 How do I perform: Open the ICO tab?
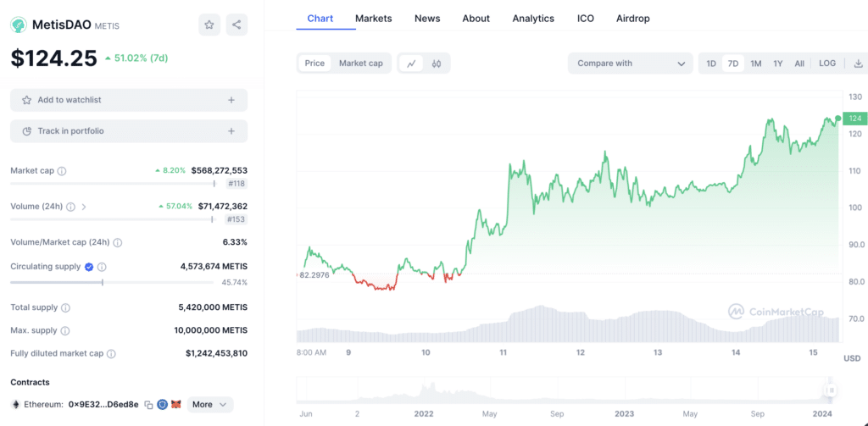(586, 19)
